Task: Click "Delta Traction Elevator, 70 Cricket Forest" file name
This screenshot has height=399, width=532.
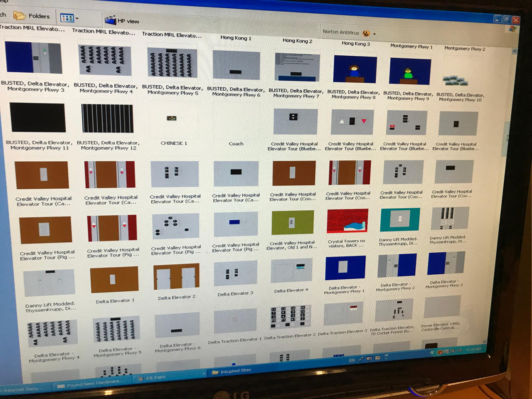Action: [x=392, y=330]
